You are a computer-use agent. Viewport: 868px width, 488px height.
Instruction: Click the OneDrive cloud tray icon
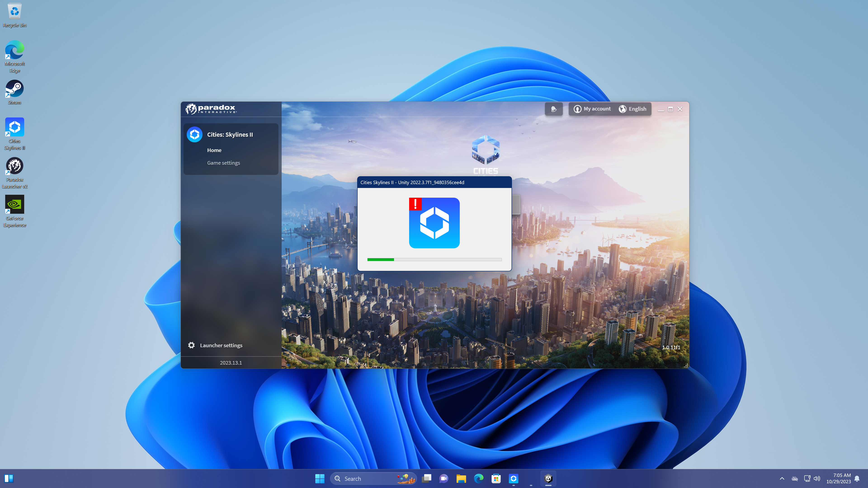point(795,479)
